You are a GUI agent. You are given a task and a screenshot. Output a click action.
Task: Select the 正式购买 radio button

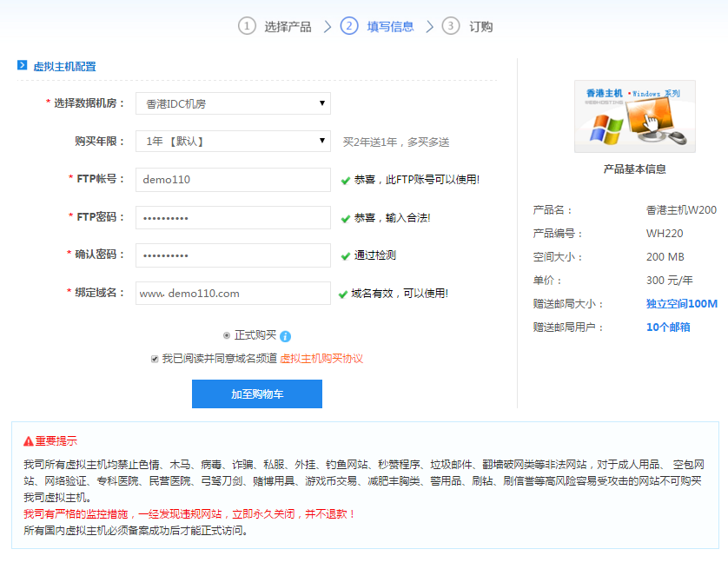226,336
